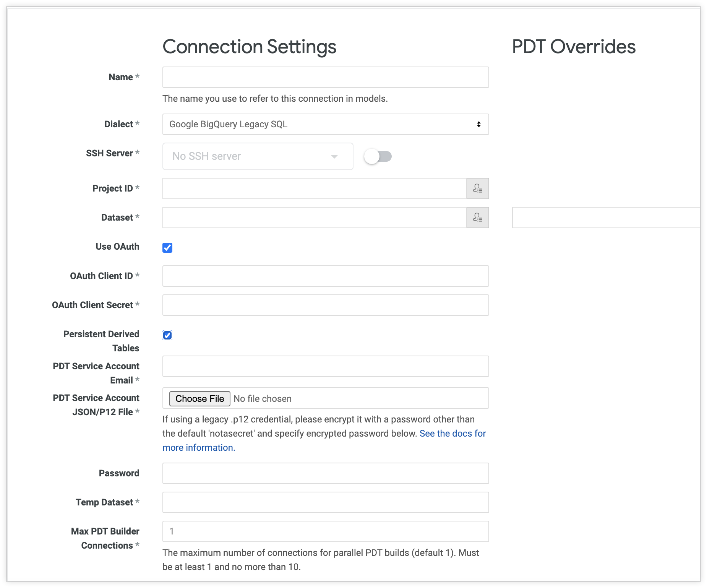707x588 pixels.
Task: Focus the PDT Service Account Email field
Action: [325, 366]
